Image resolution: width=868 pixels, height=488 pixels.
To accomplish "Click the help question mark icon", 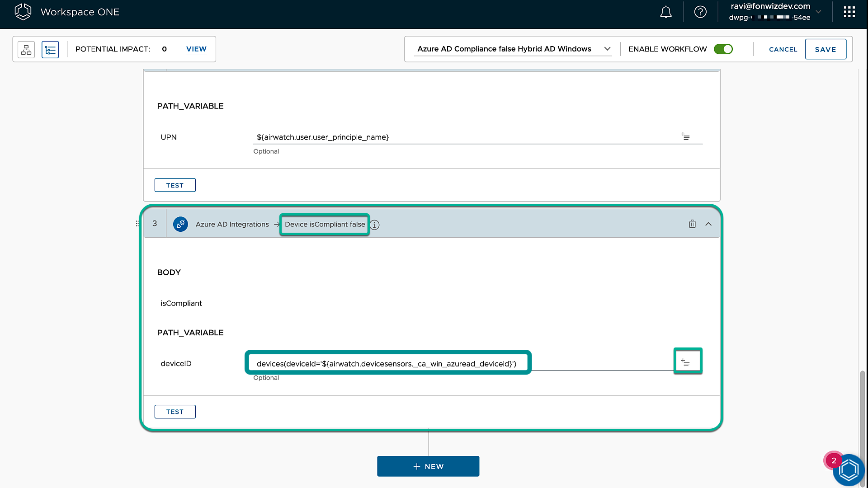I will coord(700,12).
